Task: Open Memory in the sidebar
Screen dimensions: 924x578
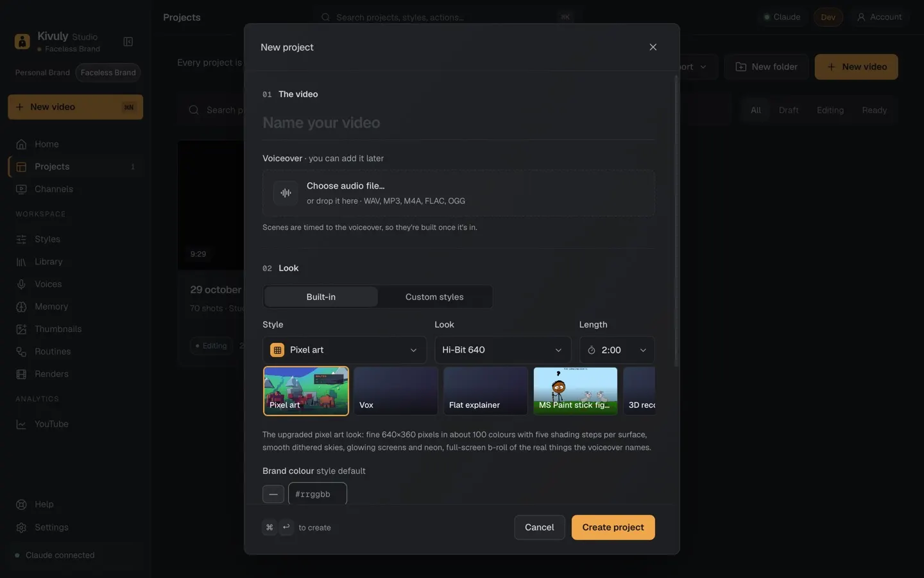Action: pyautogui.click(x=76, y=307)
